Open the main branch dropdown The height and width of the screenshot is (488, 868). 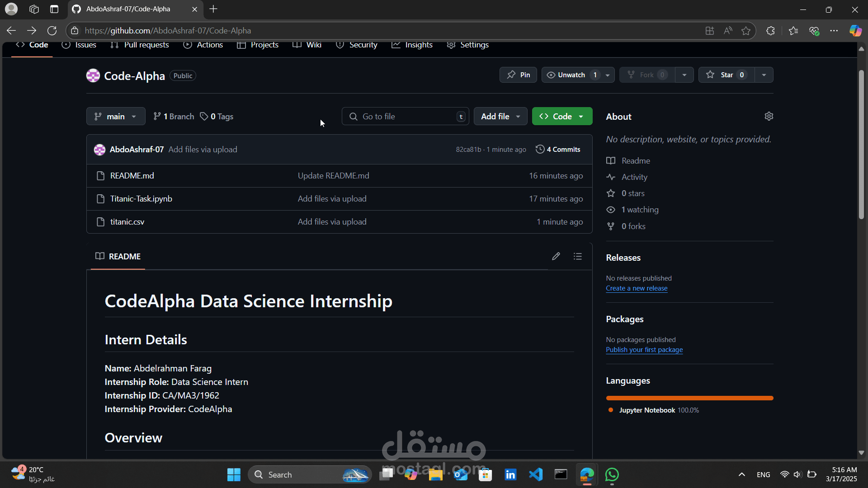(116, 116)
